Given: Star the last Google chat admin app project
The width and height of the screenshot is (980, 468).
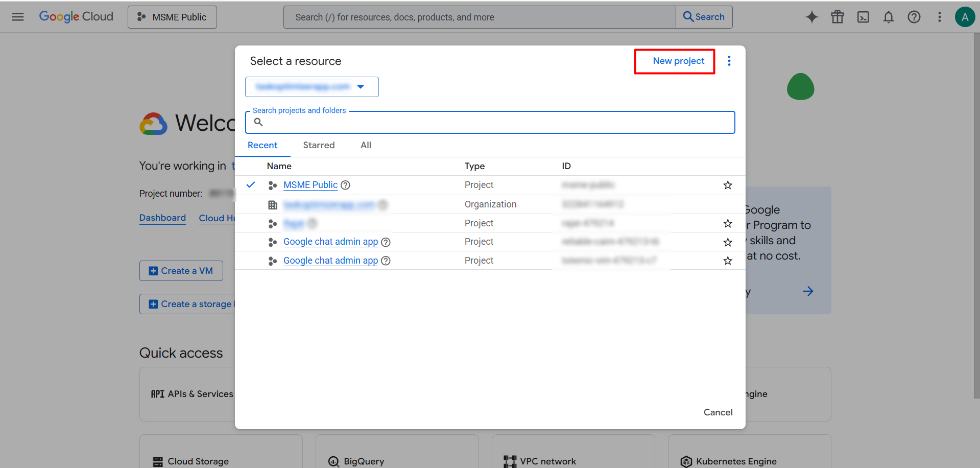Looking at the screenshot, I should pyautogui.click(x=728, y=261).
